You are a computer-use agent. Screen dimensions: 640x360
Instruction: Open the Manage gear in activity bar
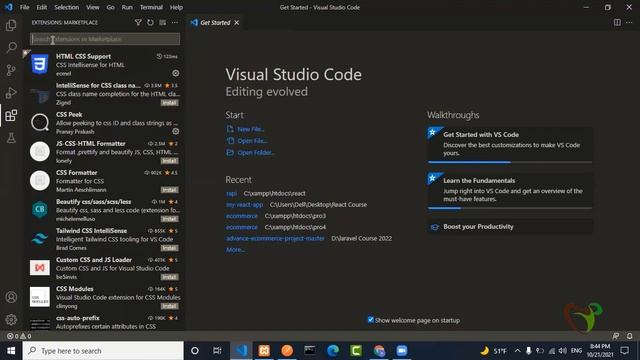(11, 319)
